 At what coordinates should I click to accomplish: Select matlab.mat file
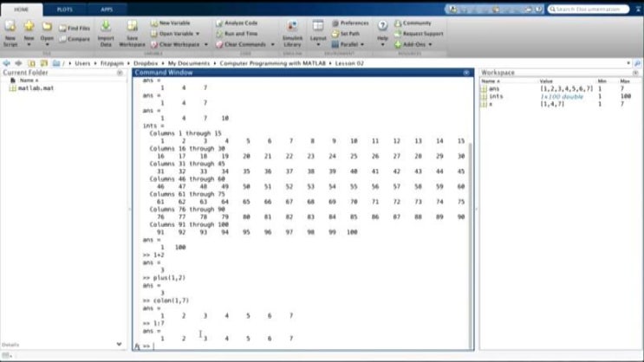click(32, 87)
